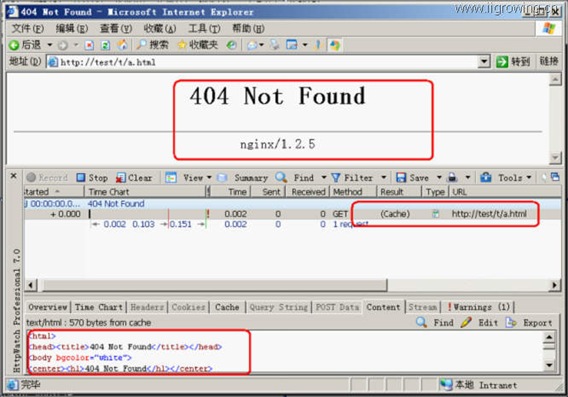Screen dimensions: 568x397
Task: Open the 帮助(H) menu
Action: (x=248, y=28)
